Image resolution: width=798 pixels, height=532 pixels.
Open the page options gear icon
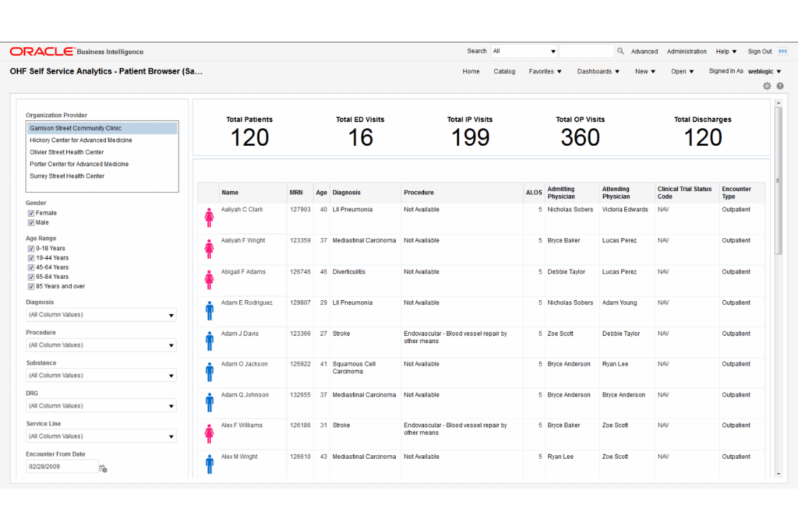point(767,86)
